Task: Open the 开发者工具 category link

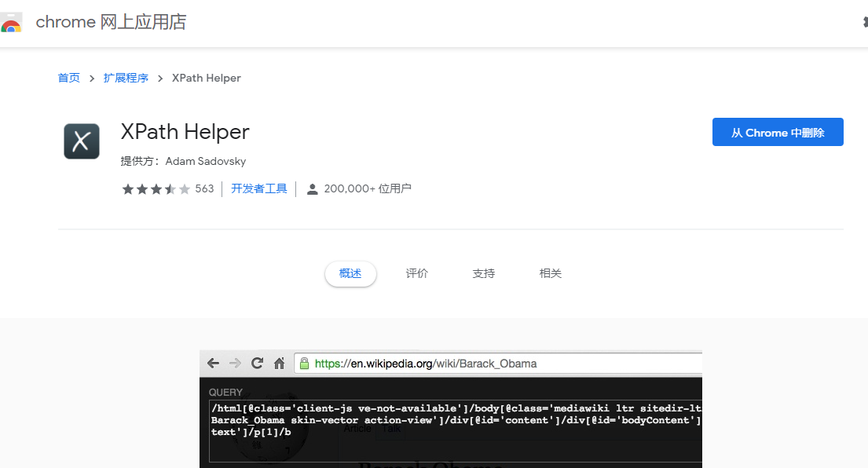Action: pyautogui.click(x=259, y=188)
